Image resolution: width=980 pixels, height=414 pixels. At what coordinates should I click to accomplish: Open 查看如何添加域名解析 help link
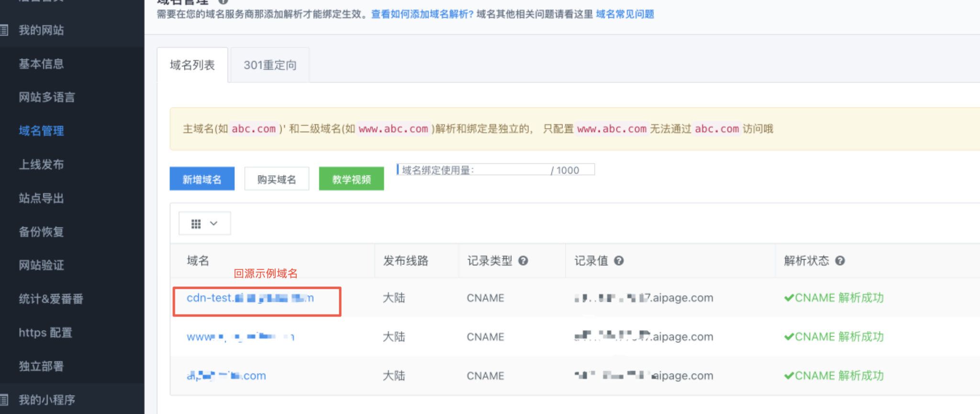click(422, 14)
